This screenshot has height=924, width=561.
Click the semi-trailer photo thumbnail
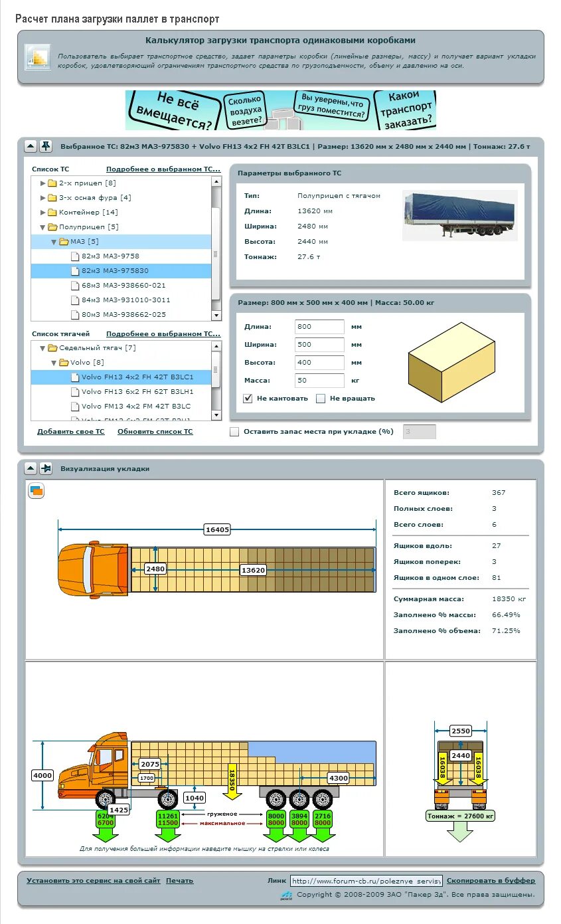coord(460,215)
